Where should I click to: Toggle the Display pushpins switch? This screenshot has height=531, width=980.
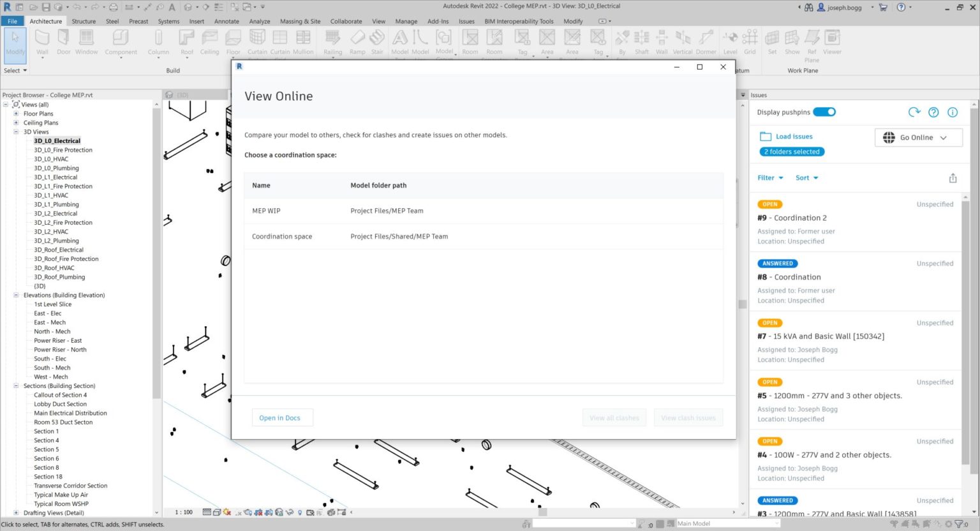coord(824,111)
